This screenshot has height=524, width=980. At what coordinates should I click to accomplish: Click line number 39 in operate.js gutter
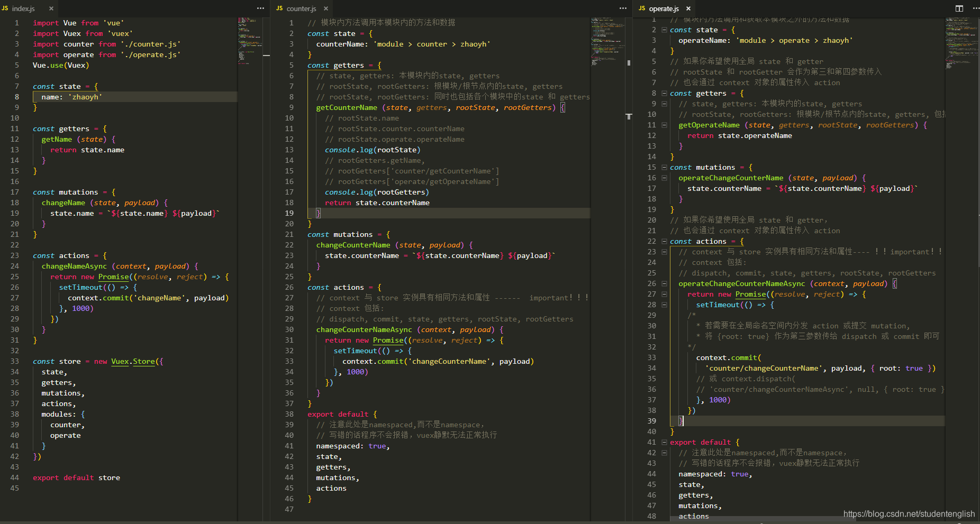[x=651, y=421]
